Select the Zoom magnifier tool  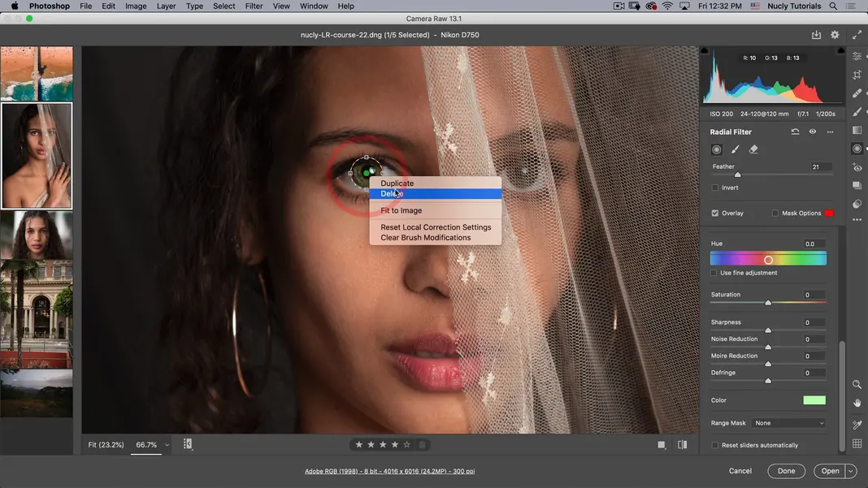point(857,384)
